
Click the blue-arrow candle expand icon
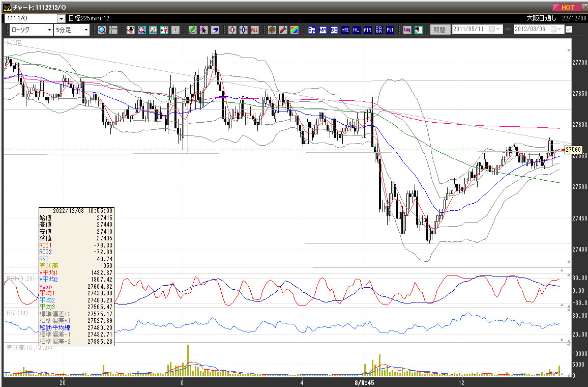(x=243, y=30)
